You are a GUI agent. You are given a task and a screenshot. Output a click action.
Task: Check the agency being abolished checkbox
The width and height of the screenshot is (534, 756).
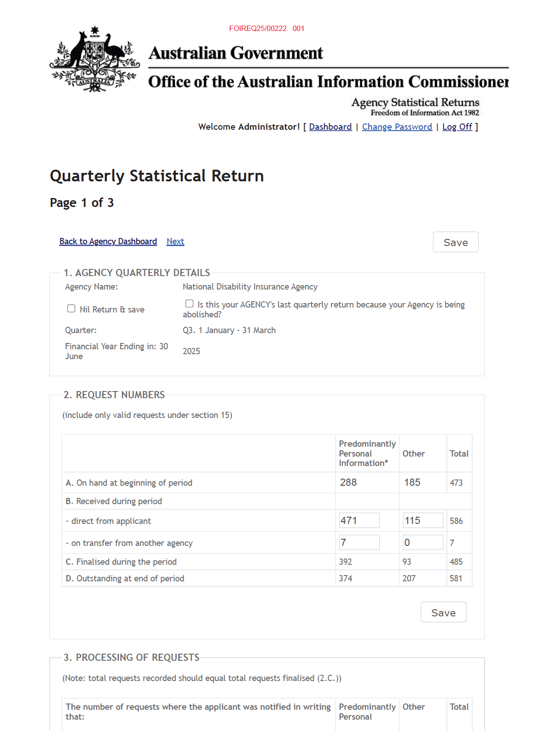coord(189,304)
